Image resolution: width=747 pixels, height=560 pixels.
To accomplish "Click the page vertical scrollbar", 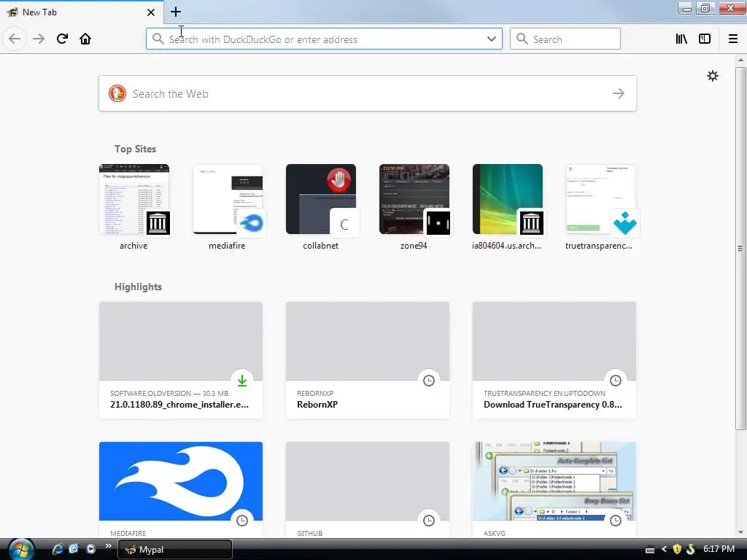I will [740, 248].
